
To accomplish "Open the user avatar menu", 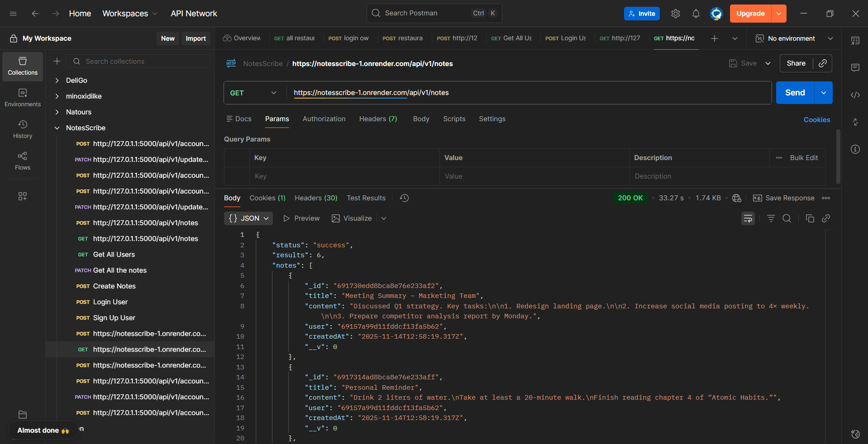I will pos(716,14).
